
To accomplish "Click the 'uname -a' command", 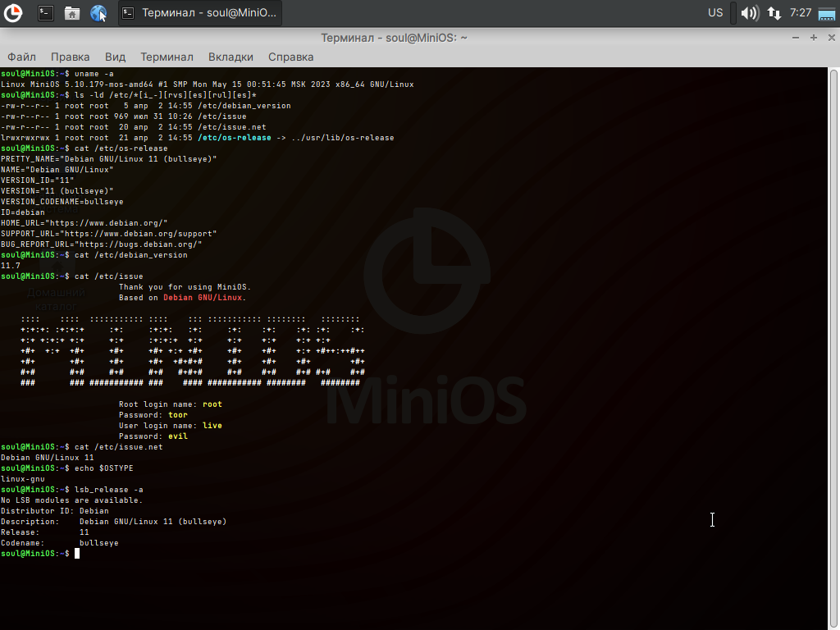I will 94,74.
